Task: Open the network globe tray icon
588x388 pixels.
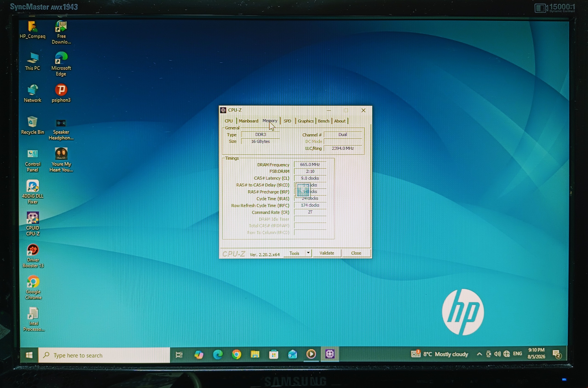Action: click(x=506, y=354)
